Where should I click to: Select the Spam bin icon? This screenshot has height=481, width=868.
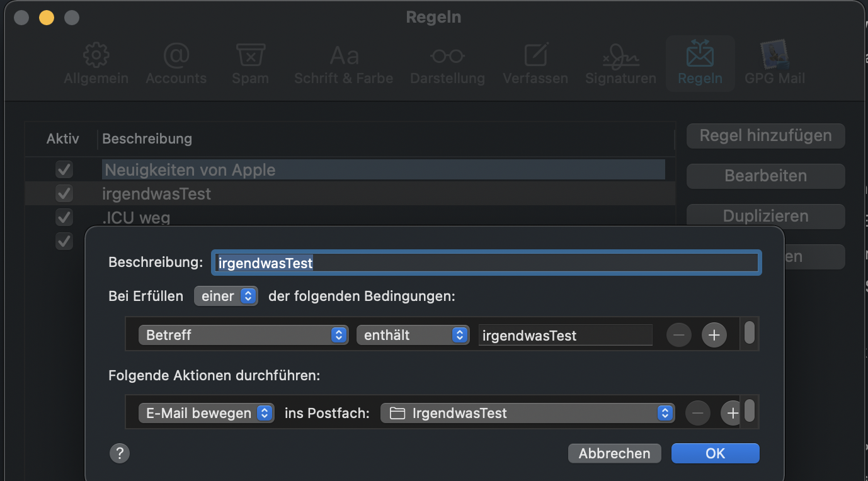click(x=250, y=56)
